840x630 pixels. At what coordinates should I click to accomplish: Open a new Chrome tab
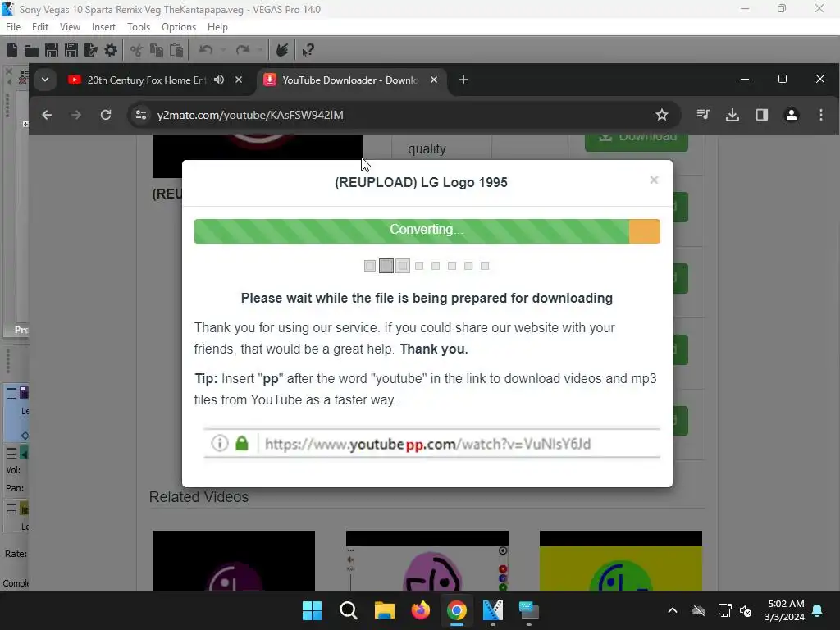pos(463,80)
